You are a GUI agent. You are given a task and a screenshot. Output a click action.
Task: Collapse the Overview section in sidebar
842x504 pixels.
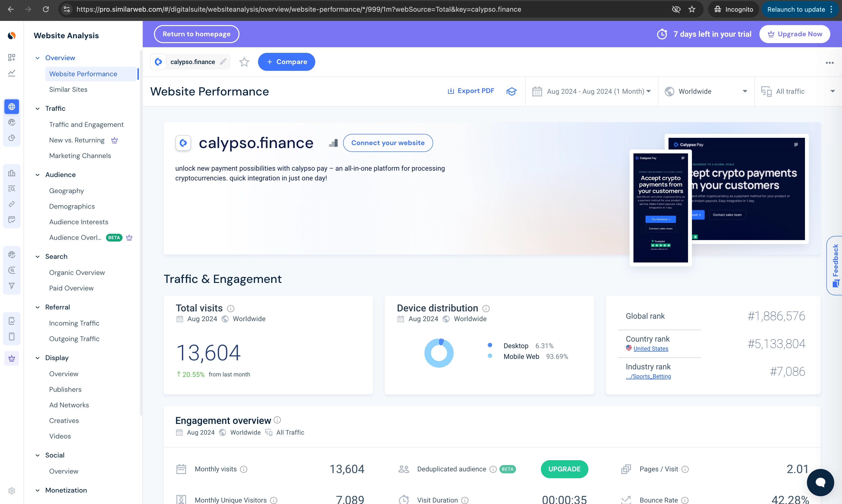(37, 58)
